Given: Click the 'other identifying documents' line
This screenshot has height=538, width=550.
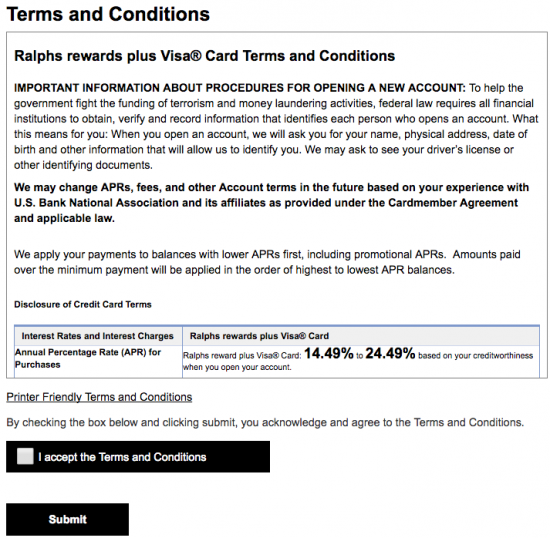Looking at the screenshot, I should click(x=83, y=165).
